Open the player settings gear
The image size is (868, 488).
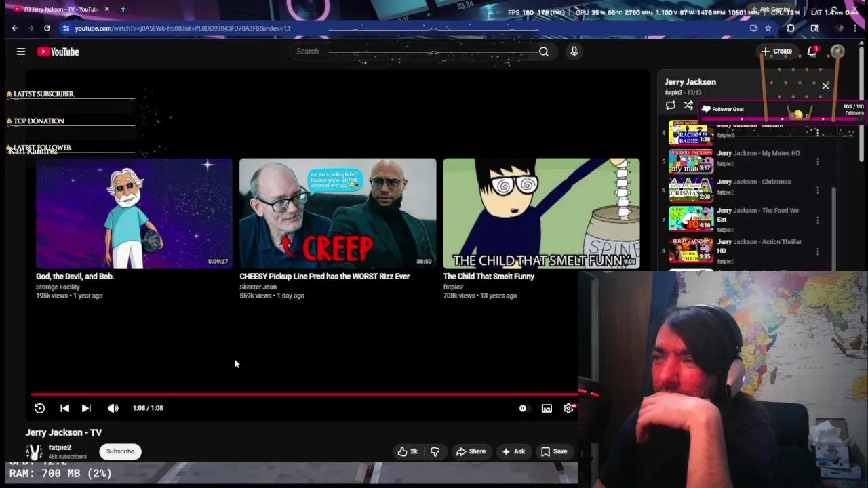click(x=568, y=408)
